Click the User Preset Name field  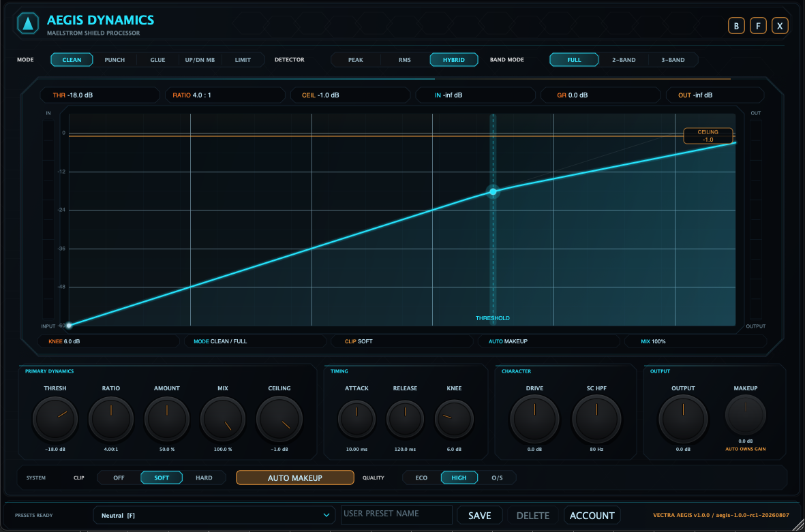click(396, 514)
